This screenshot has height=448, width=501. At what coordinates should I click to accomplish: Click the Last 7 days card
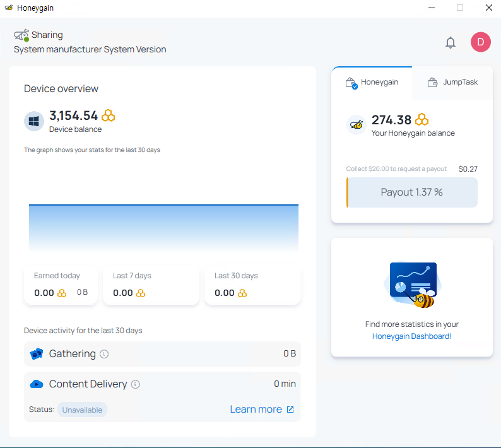(151, 285)
